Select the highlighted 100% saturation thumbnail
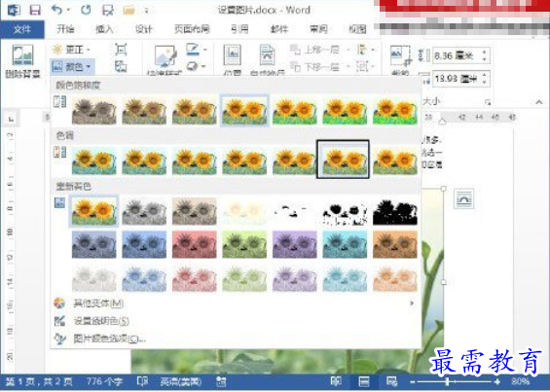The width and height of the screenshot is (550, 392). point(244,111)
